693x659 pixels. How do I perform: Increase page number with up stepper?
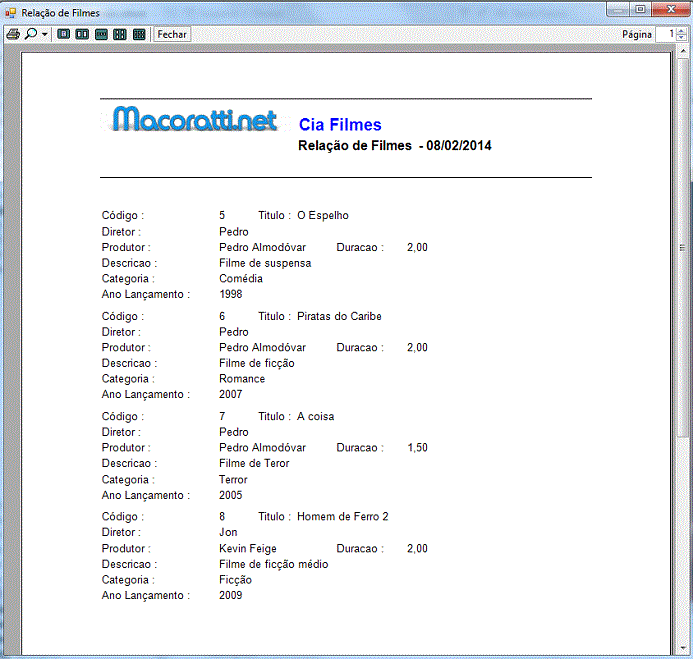pos(681,30)
